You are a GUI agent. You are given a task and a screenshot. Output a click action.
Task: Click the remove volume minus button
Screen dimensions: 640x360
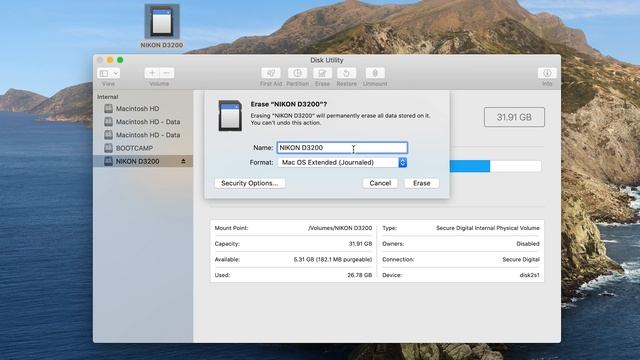[167, 73]
